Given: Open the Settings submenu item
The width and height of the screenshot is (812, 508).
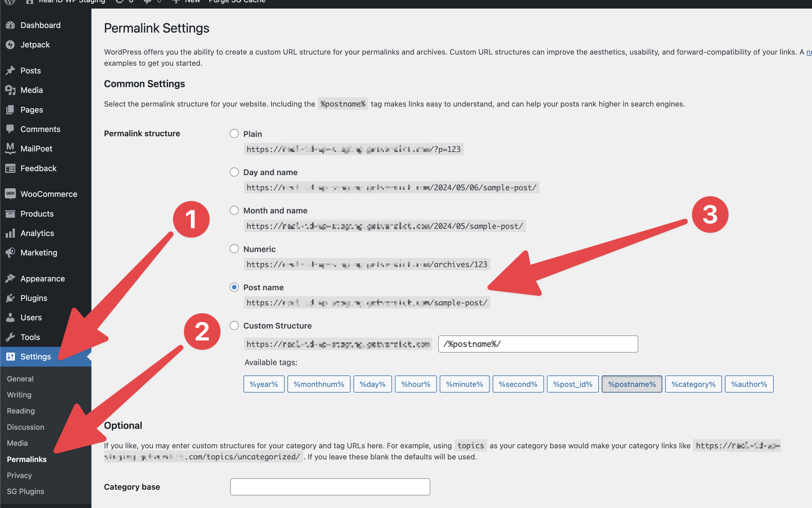Looking at the screenshot, I should (35, 356).
